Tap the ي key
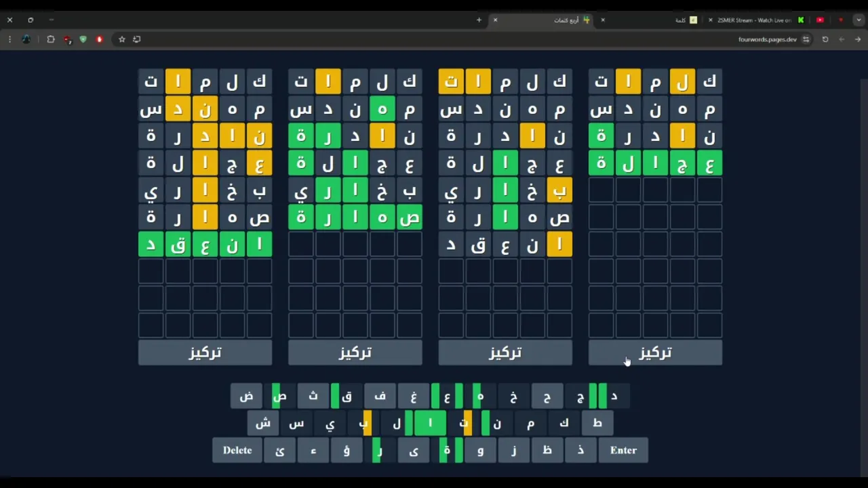This screenshot has height=488, width=868. (330, 423)
